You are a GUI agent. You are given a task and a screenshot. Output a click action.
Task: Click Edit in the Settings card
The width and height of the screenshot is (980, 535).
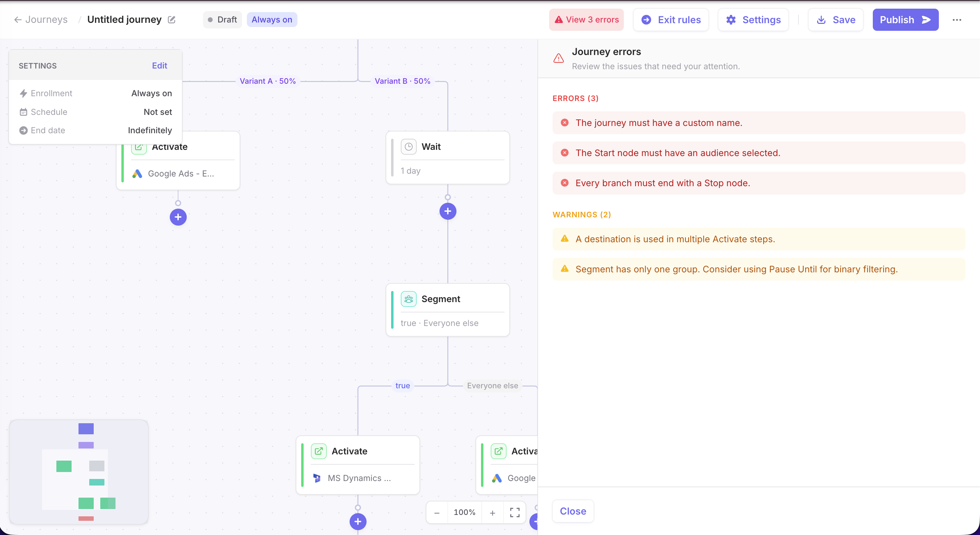(159, 65)
